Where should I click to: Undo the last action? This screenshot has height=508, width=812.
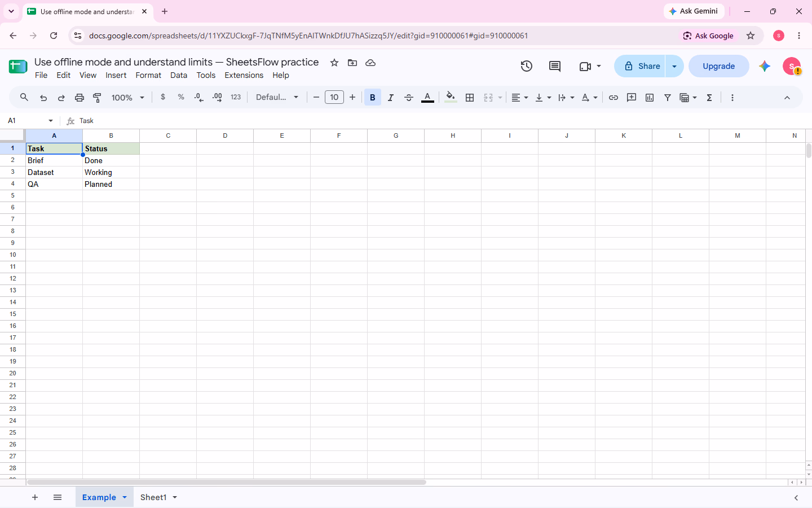(x=43, y=98)
